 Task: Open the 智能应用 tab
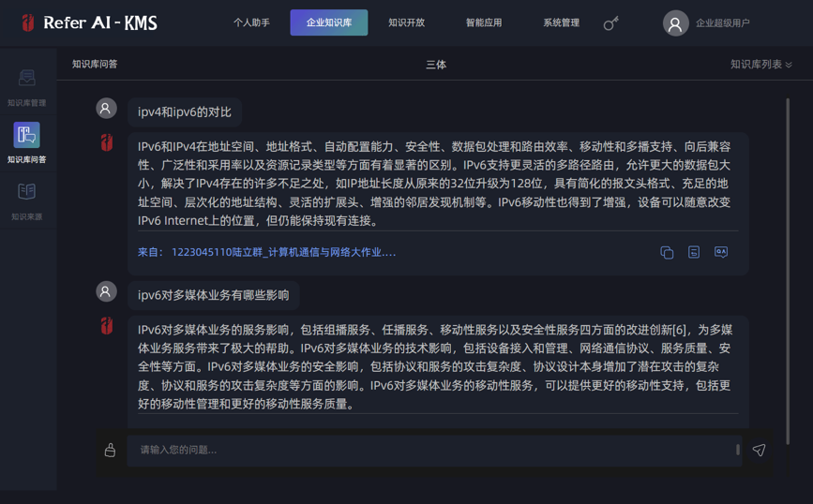(x=484, y=22)
